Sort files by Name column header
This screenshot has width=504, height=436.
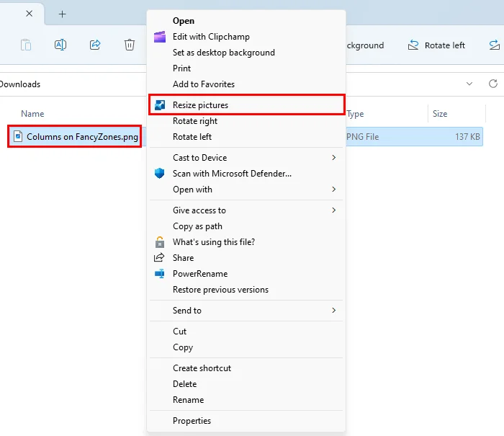coord(32,114)
